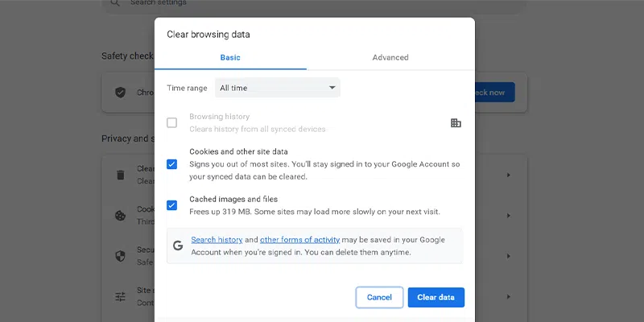Click the Safety check shield icon
644x322 pixels.
(120, 93)
